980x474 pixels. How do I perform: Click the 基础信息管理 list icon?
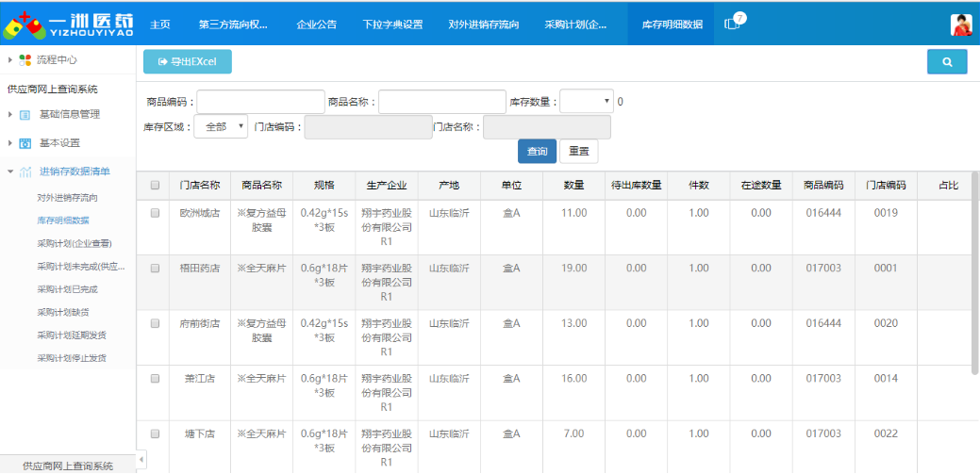pyautogui.click(x=25, y=115)
